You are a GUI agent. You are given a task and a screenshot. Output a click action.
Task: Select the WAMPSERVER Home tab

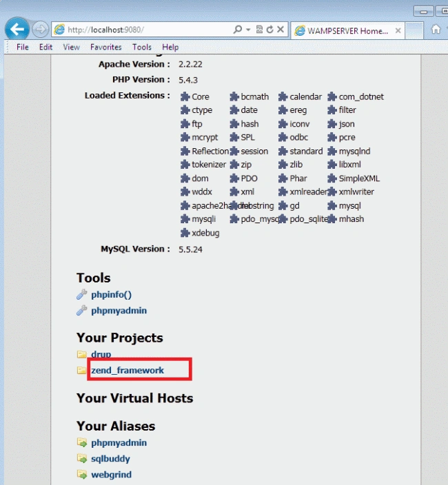click(x=348, y=30)
